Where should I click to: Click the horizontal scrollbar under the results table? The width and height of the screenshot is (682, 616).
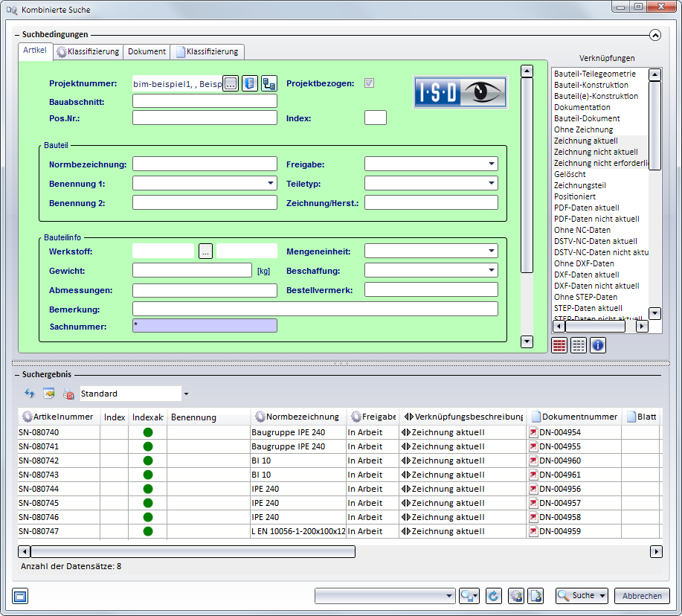[x=192, y=551]
